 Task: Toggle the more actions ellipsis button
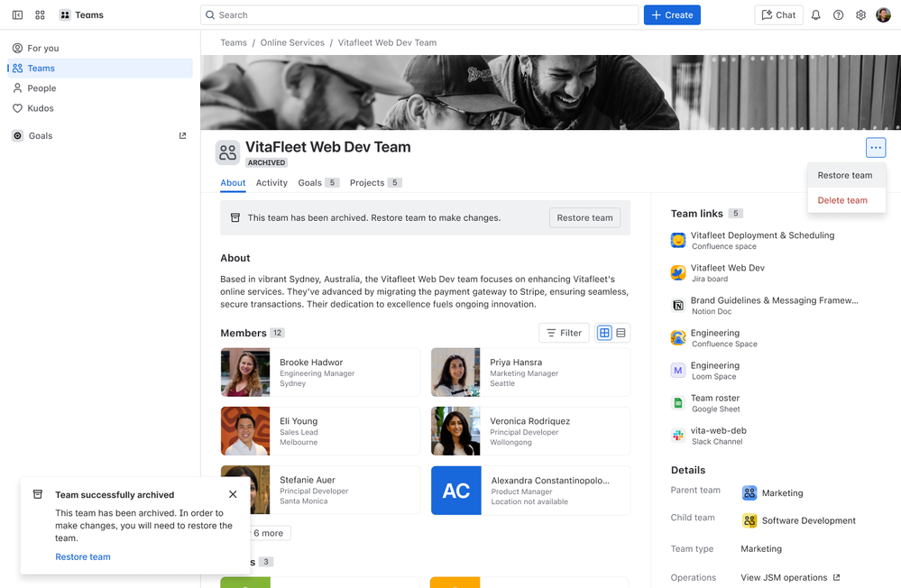coord(875,148)
